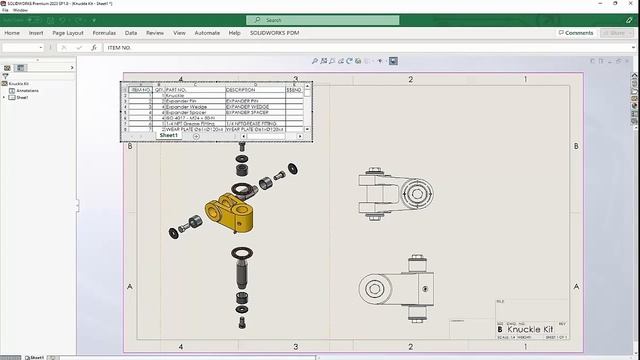640x360 pixels.
Task: Select the PART NO. header cell
Action: (x=195, y=90)
